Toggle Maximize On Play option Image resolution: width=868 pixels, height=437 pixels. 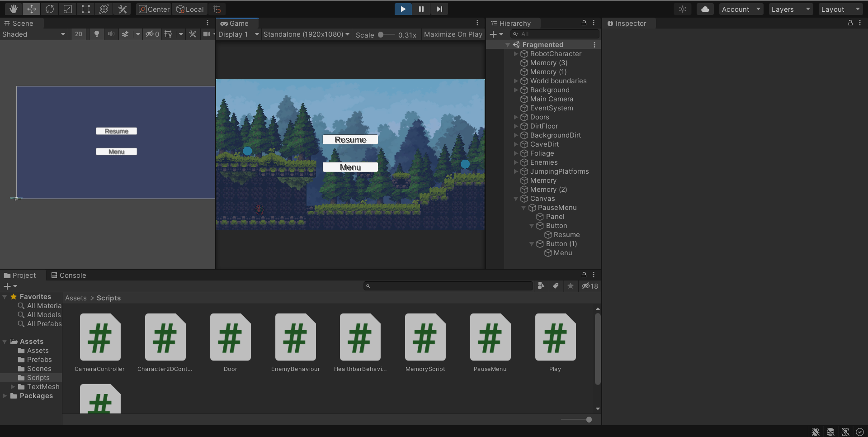(453, 34)
